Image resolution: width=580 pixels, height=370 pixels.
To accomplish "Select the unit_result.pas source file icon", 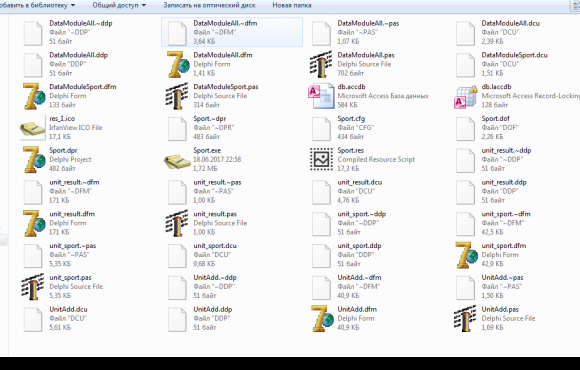I will [x=177, y=223].
